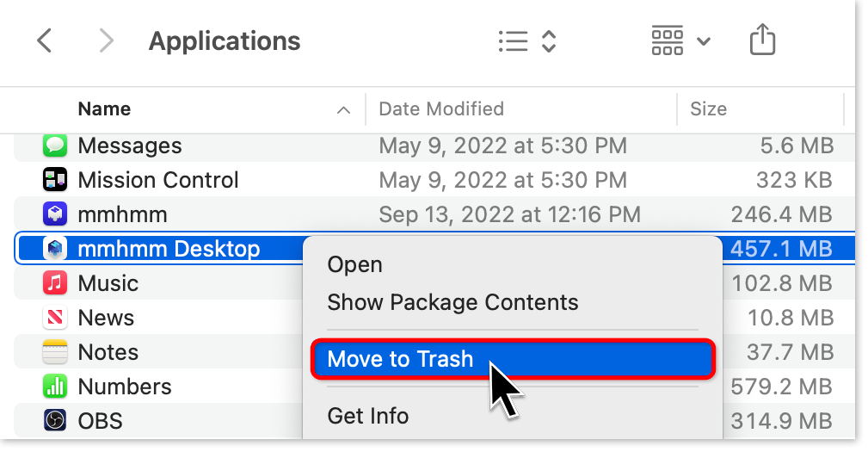Select the Messages app icon
The image size is (868, 452).
55,146
